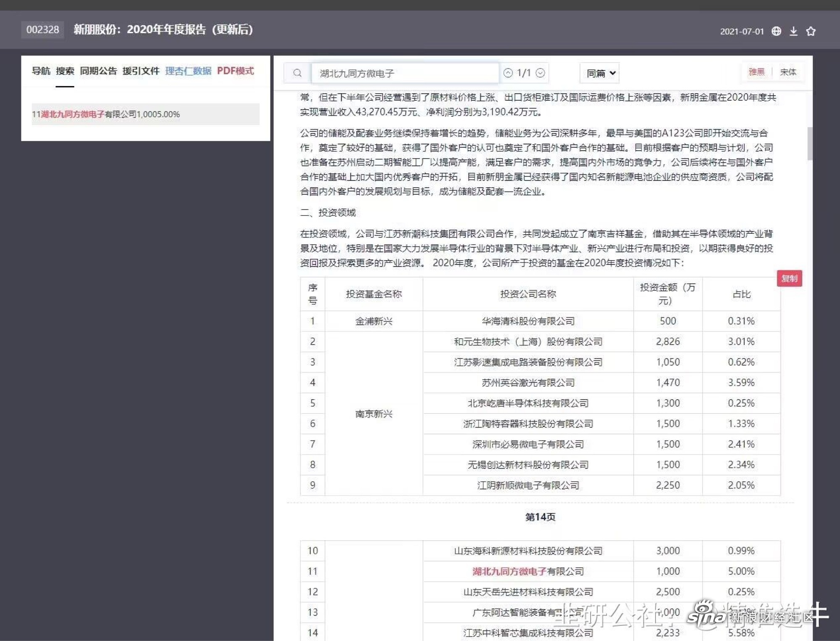Switch to PDF模式
The height and width of the screenshot is (641, 840).
point(235,71)
